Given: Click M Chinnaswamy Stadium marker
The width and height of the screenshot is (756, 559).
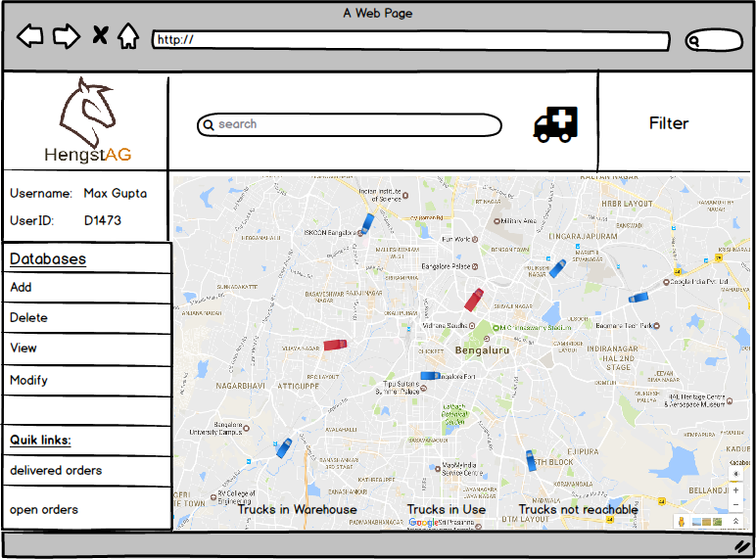Looking at the screenshot, I should [496, 328].
